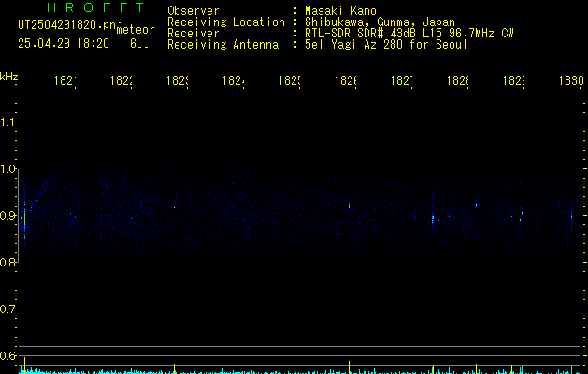
Task: Click the "Observer" field label
Action: [194, 11]
